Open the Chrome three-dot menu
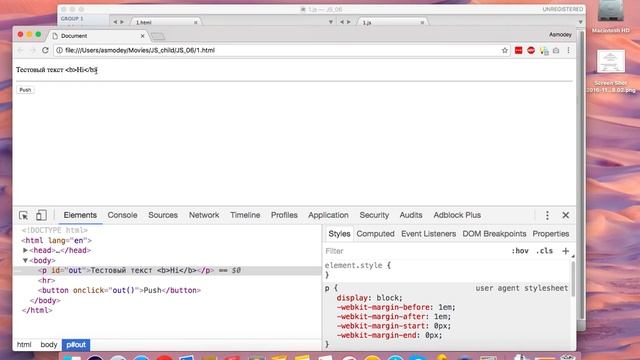Screen dimensions: 640x360 (568, 50)
